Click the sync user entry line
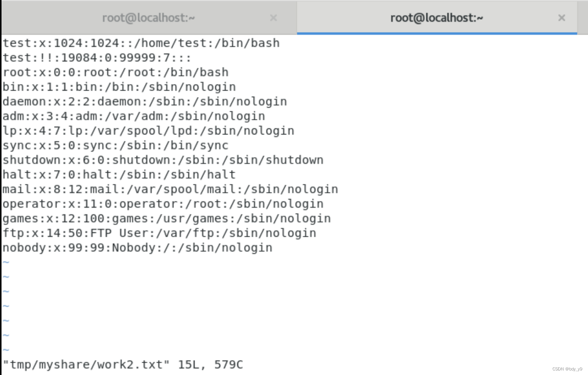Screen dimensions: 588x375 click(114, 145)
